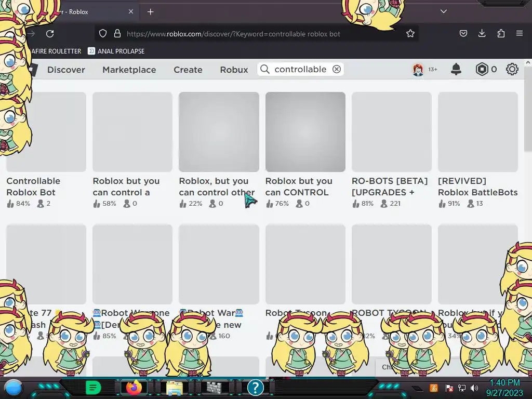
Task: Open the Action Center flag tray icon
Action: tap(449, 388)
